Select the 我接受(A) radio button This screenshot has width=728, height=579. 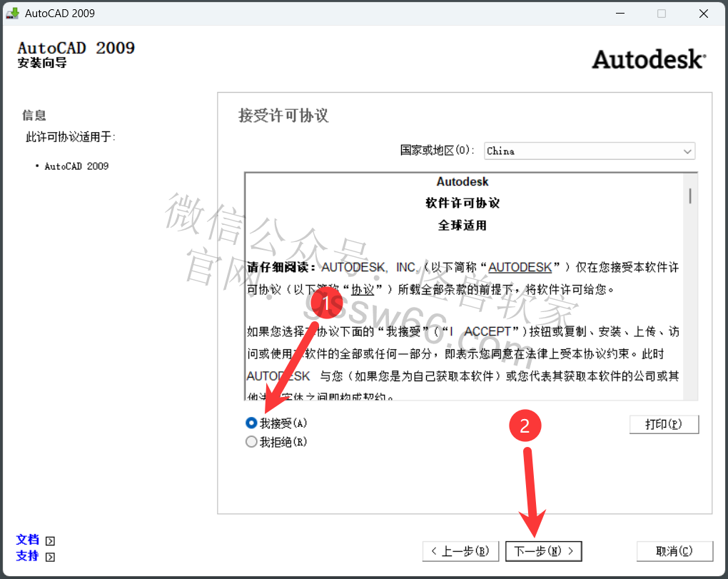(x=251, y=423)
